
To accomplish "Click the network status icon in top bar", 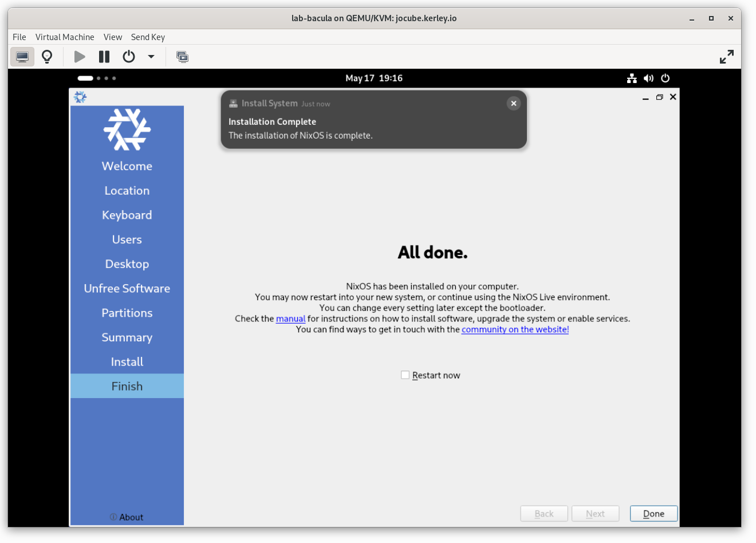I will [x=632, y=78].
